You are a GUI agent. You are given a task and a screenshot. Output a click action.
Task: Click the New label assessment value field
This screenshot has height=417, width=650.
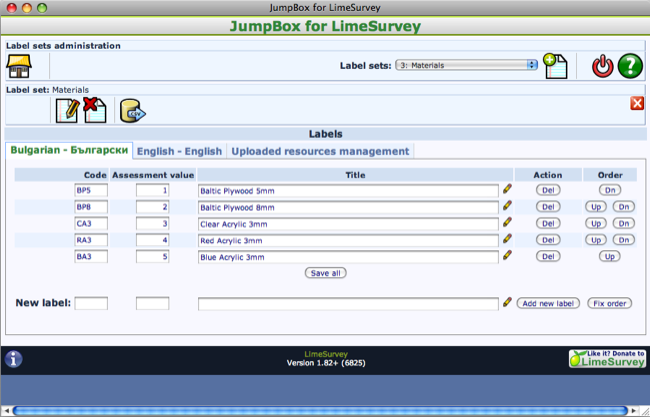tap(153, 303)
